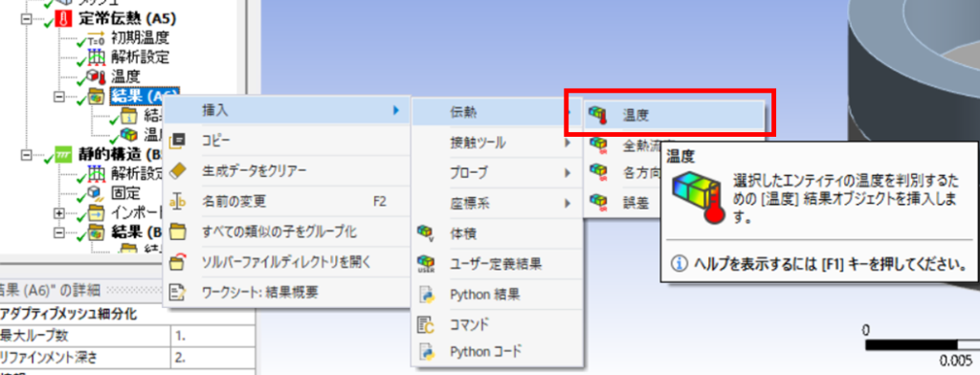Select 温度 load under 定常伝熱
Viewport: 980px width, 375px height.
pos(125,77)
